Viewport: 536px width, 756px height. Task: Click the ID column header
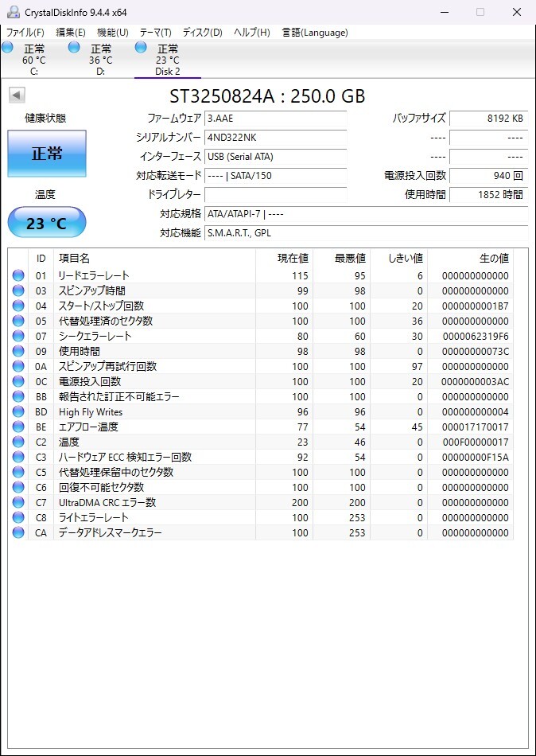41,259
